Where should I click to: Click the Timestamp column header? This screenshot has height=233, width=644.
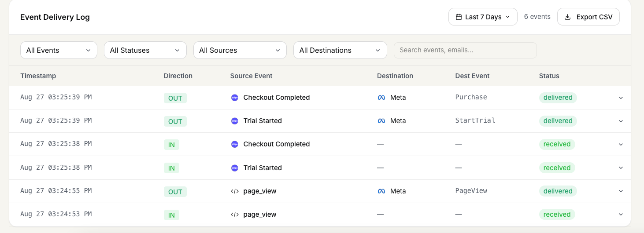(38, 76)
